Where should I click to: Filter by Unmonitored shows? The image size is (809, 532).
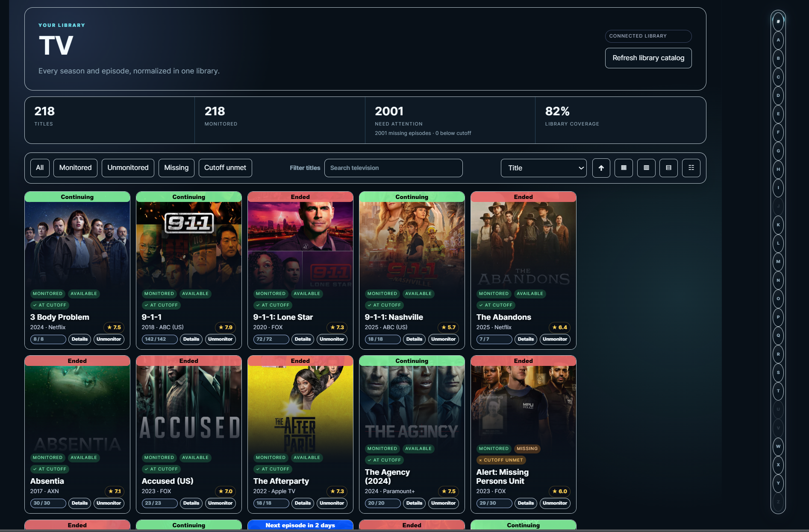point(128,168)
